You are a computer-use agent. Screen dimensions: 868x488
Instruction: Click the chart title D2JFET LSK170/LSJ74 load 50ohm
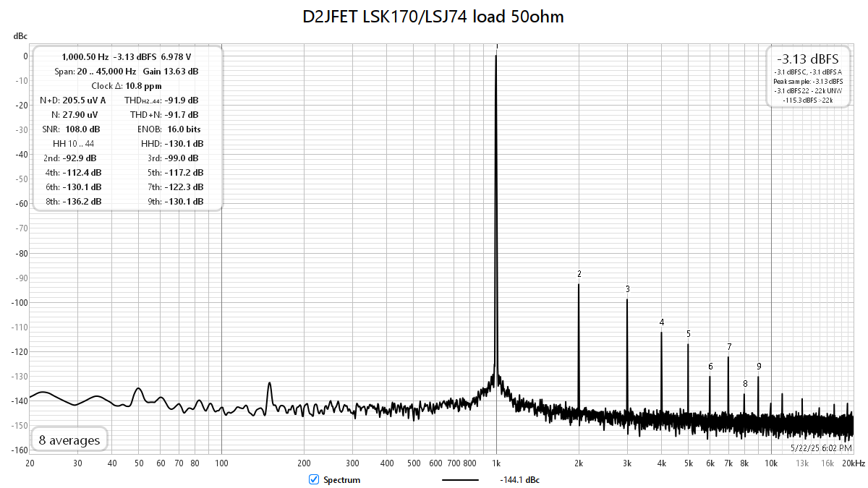tap(433, 17)
